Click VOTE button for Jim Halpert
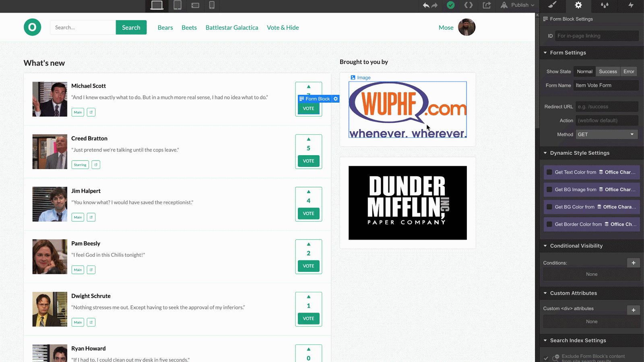Screen dimensions: 644x362 pyautogui.click(x=309, y=214)
